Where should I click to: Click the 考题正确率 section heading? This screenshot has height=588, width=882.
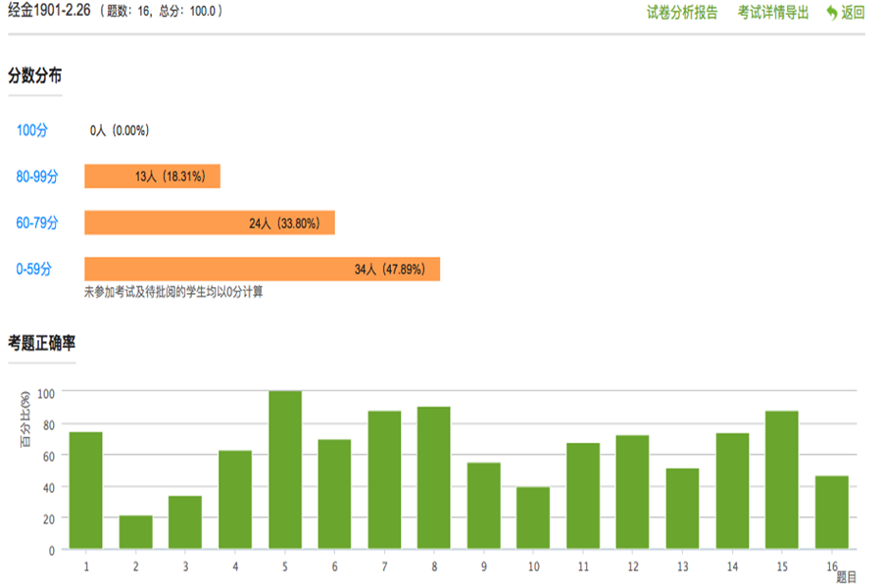click(x=42, y=342)
